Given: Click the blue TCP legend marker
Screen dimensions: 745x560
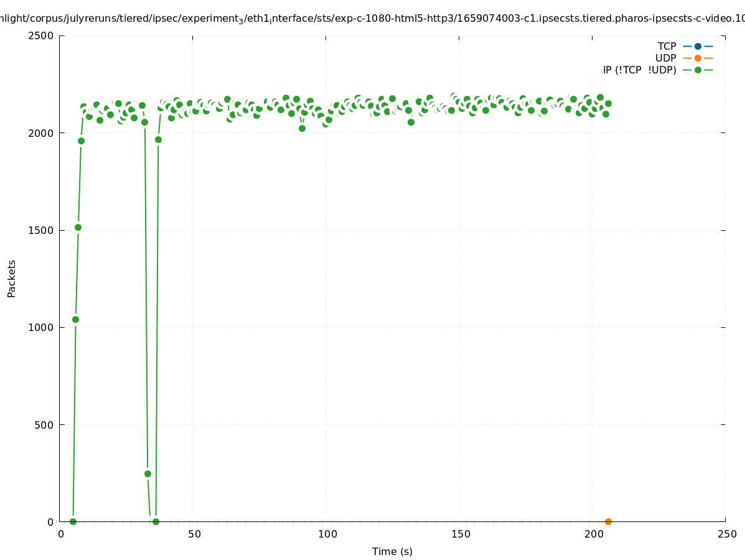Looking at the screenshot, I should pos(698,46).
